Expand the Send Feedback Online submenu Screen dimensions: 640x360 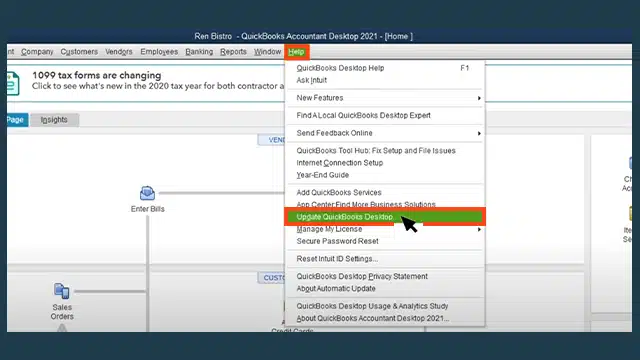[x=384, y=133]
